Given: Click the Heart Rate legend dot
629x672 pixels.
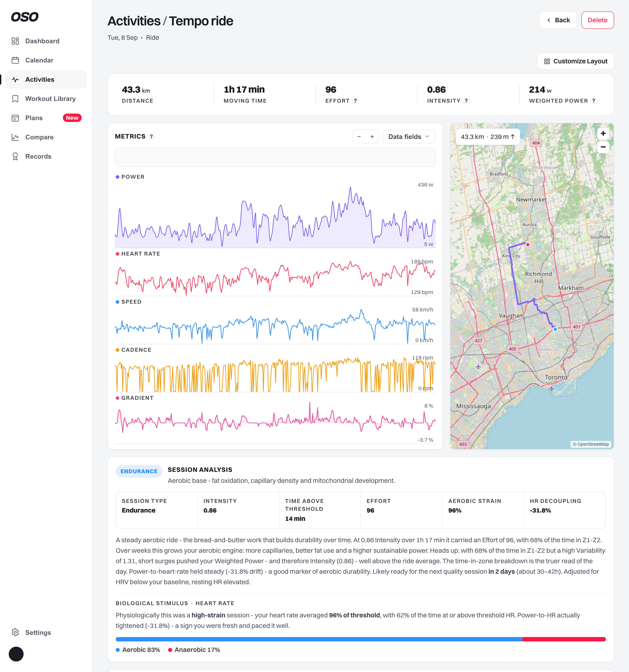Looking at the screenshot, I should tap(117, 254).
